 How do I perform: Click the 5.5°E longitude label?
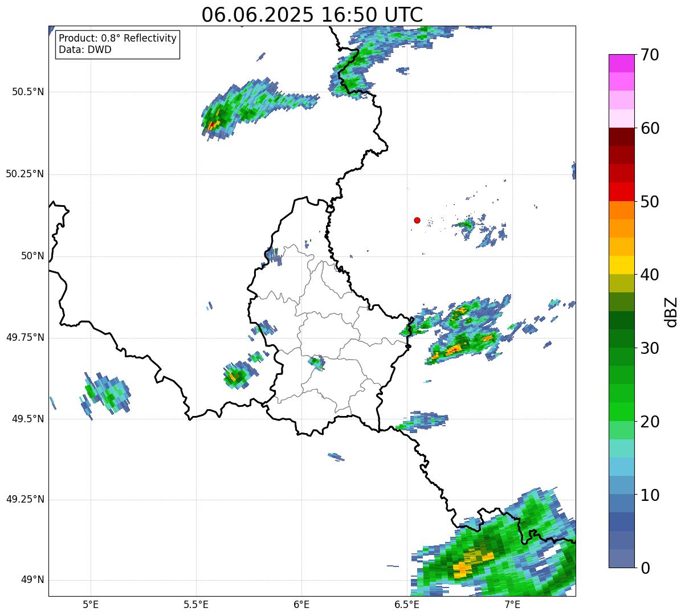pos(196,604)
